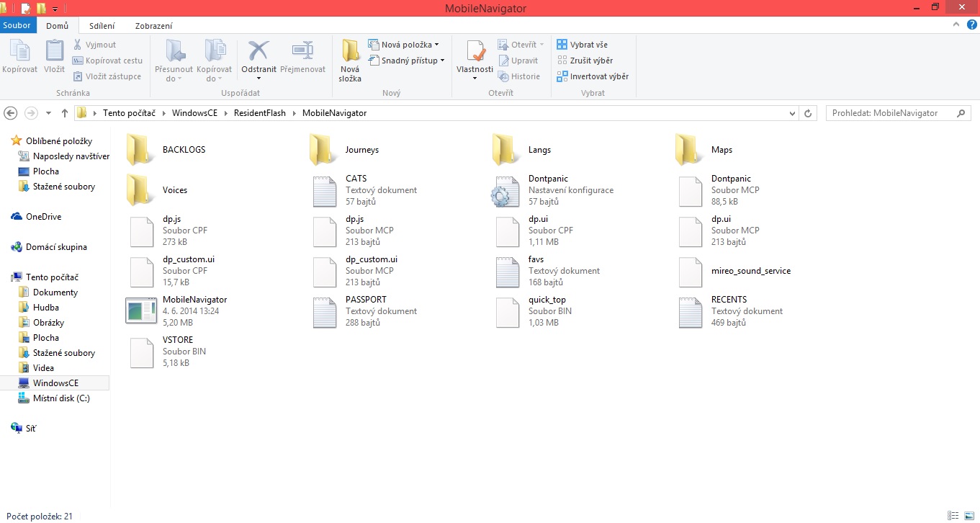Screen dimensions: 980x523
Task: Click Vyjmout scissors command
Action: pos(94,45)
